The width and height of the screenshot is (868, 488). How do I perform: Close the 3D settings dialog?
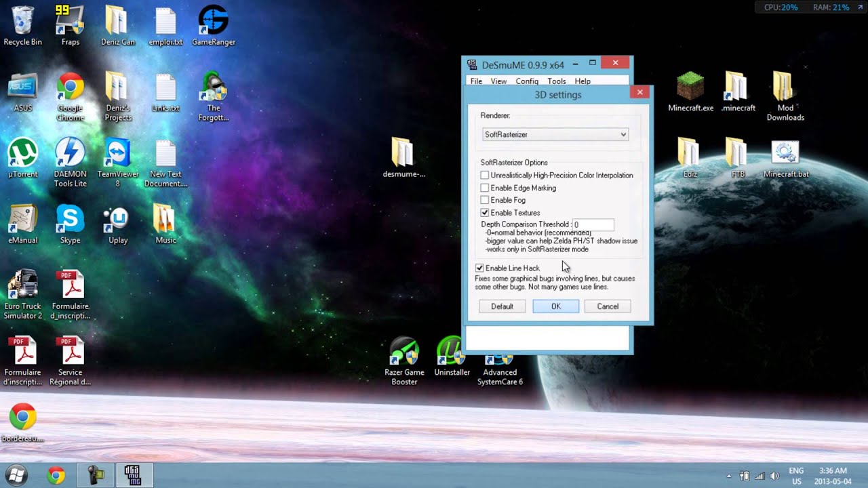[639, 92]
